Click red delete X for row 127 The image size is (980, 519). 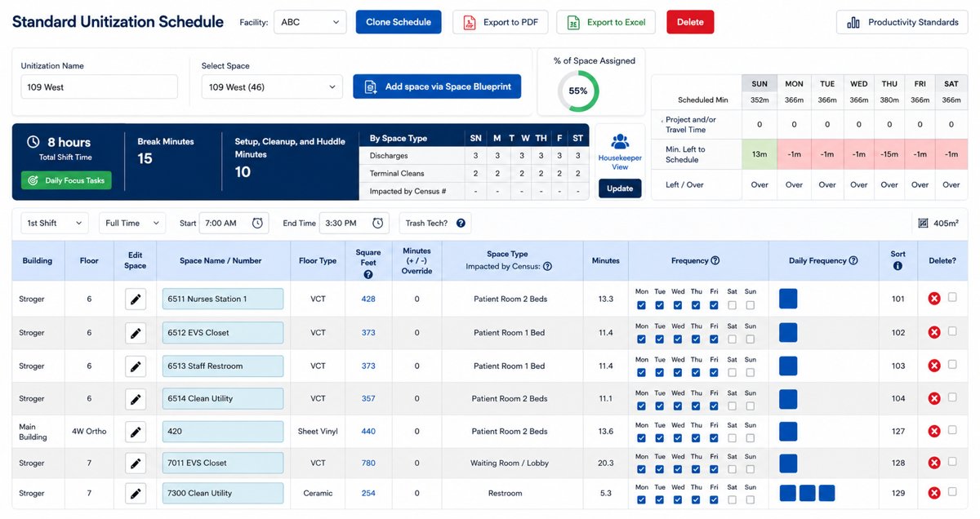[x=934, y=431]
